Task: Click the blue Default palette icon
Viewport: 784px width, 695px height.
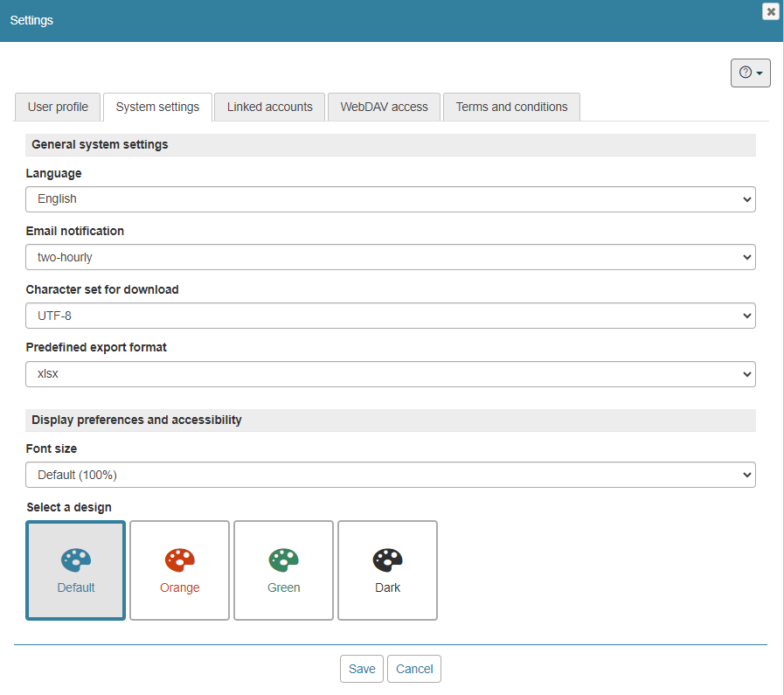Action: click(x=76, y=559)
